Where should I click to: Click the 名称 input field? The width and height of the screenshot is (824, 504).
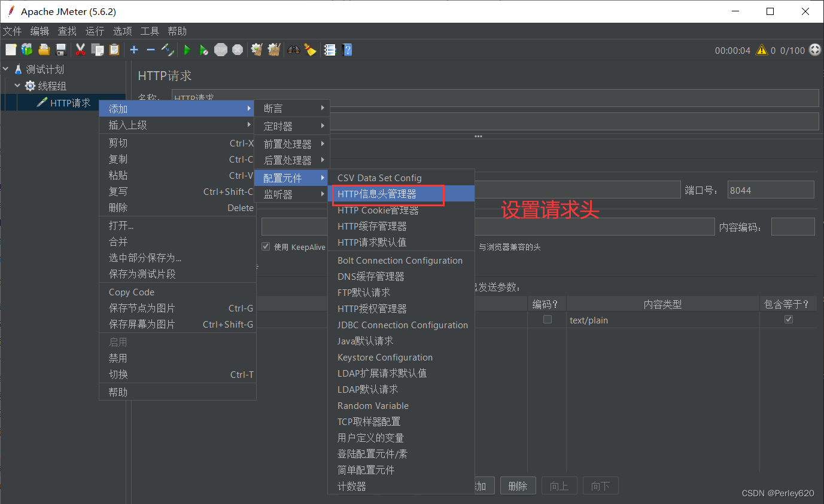pyautogui.click(x=495, y=97)
